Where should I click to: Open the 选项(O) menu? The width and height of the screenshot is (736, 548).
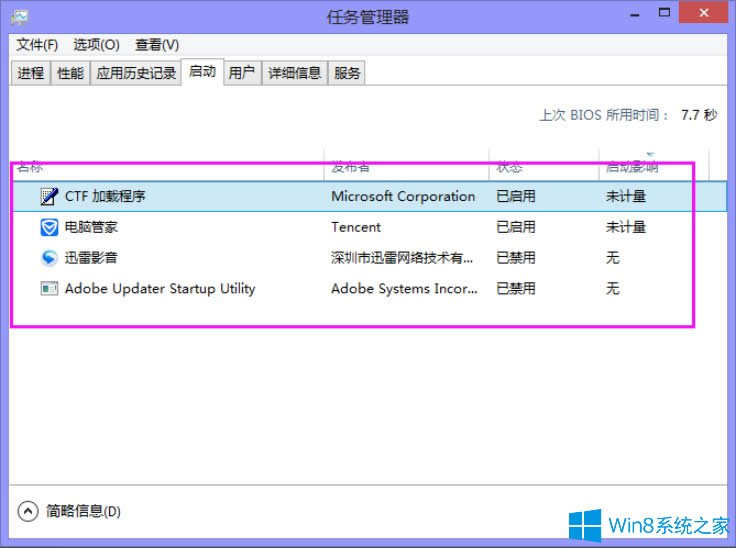pos(96,45)
